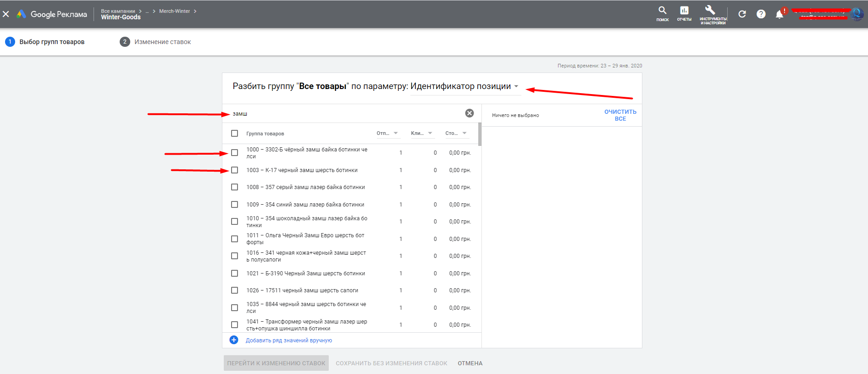Viewport: 868px width, 374px height.
Task: Click the Merch-Winter breadcrumb
Action: tap(174, 11)
